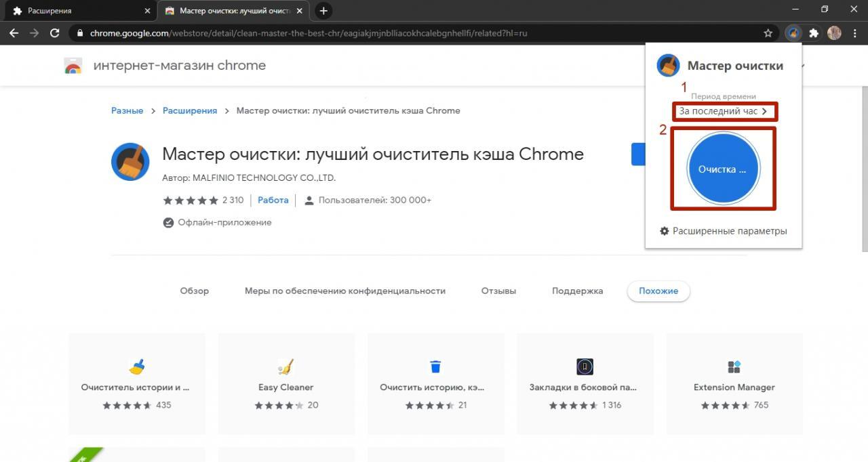
Task: Click the address bar URL
Action: point(309,33)
